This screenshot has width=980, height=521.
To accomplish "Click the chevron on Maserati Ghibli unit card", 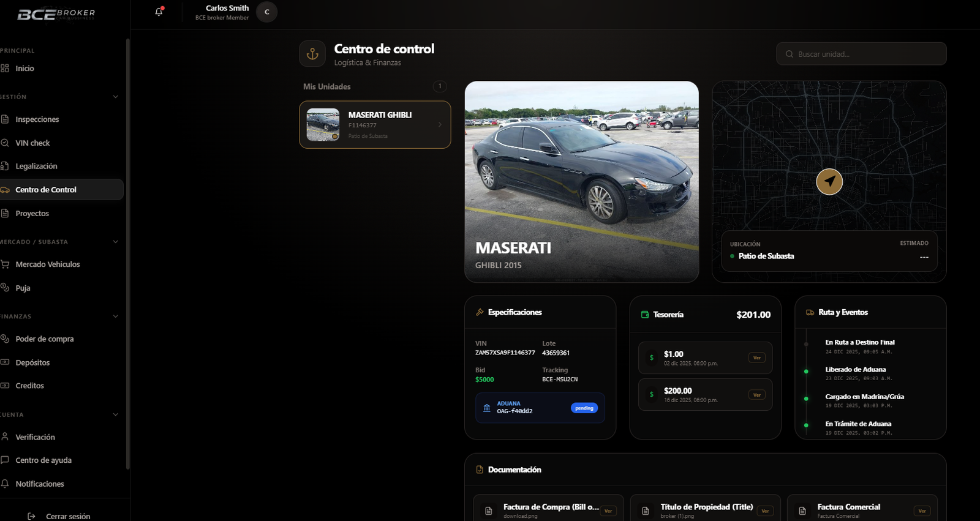I will point(440,125).
